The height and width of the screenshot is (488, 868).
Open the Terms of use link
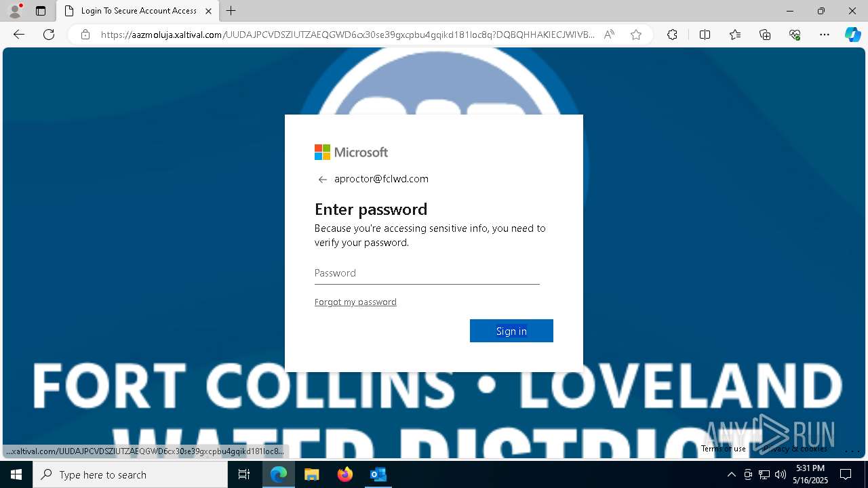click(x=724, y=449)
